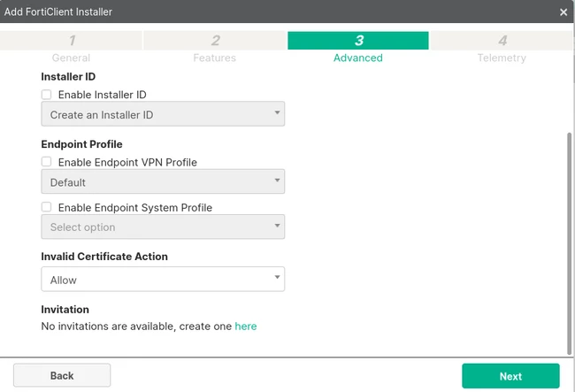Click the Invitation heading
575x392 pixels.
[x=65, y=310]
